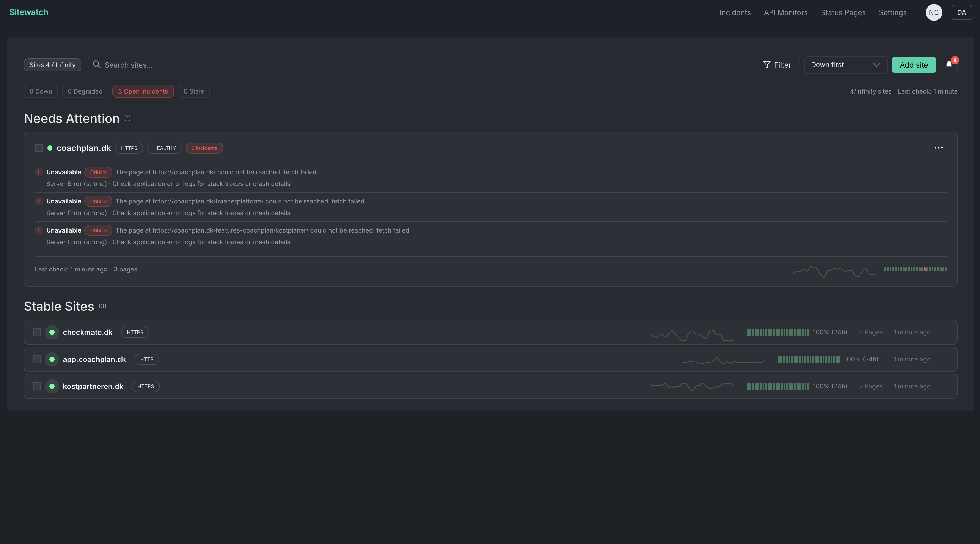The image size is (980, 544).
Task: Check the checkbox for checkmate.dk
Action: pos(37,332)
